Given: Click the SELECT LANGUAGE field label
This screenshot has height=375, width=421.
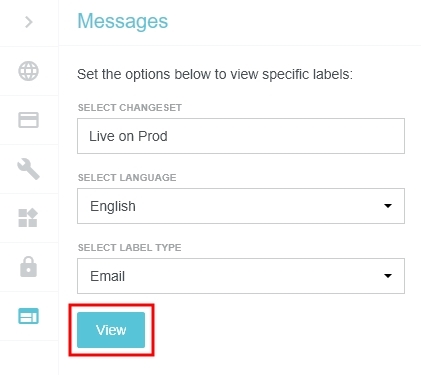Looking at the screenshot, I should (x=127, y=178).
